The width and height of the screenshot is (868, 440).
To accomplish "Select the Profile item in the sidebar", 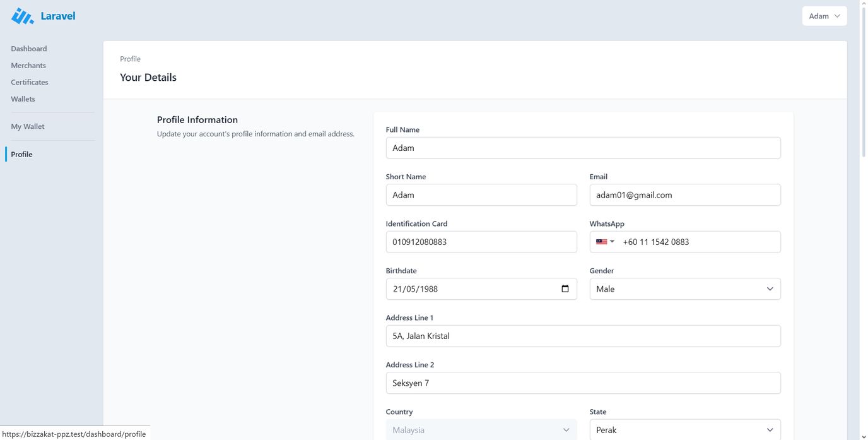I will coord(21,153).
